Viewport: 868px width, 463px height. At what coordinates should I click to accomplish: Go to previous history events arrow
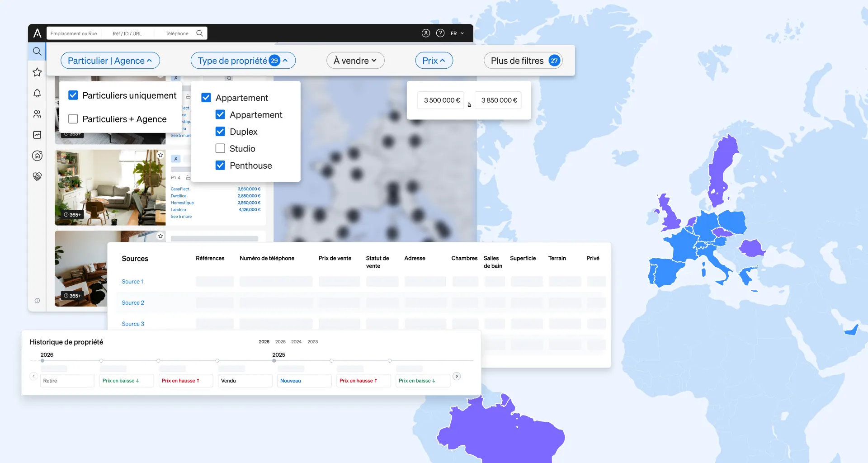point(33,376)
